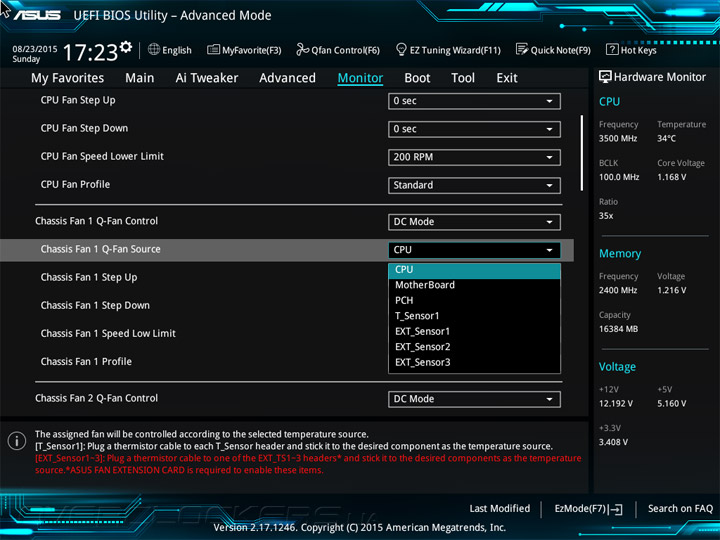Collapse the Chassis Fan 1 Q-Fan Source dropdown
Image resolution: width=720 pixels, height=540 pixels.
[x=474, y=250]
